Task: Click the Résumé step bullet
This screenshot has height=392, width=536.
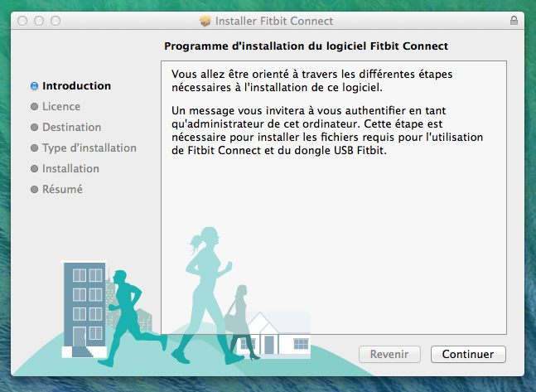Action: coord(34,189)
